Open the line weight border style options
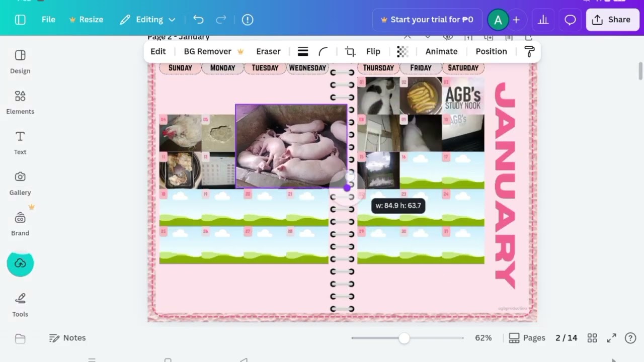The height and width of the screenshot is (362, 644). pyautogui.click(x=303, y=51)
